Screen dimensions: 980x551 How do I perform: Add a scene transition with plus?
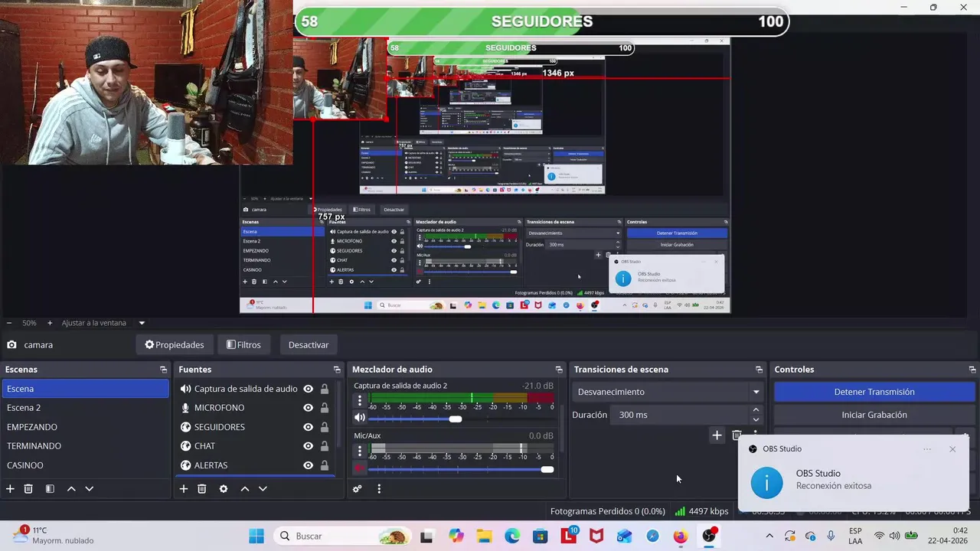717,435
